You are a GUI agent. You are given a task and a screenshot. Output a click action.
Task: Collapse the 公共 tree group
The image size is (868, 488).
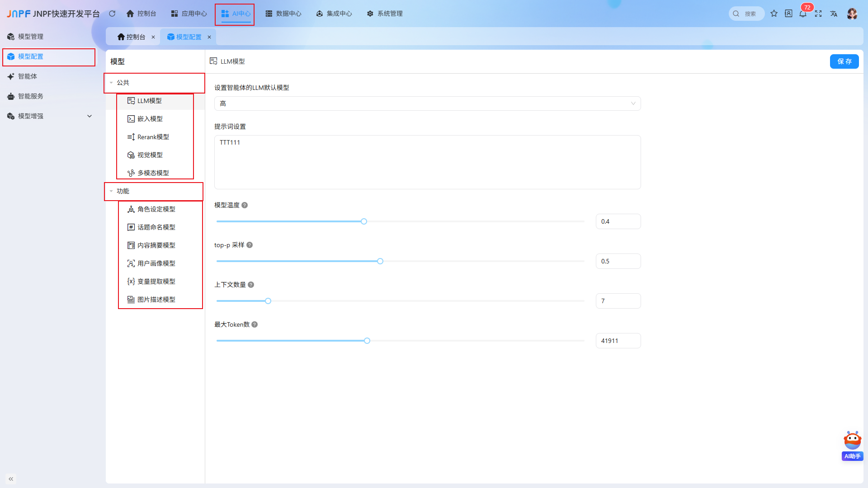pyautogui.click(x=111, y=83)
